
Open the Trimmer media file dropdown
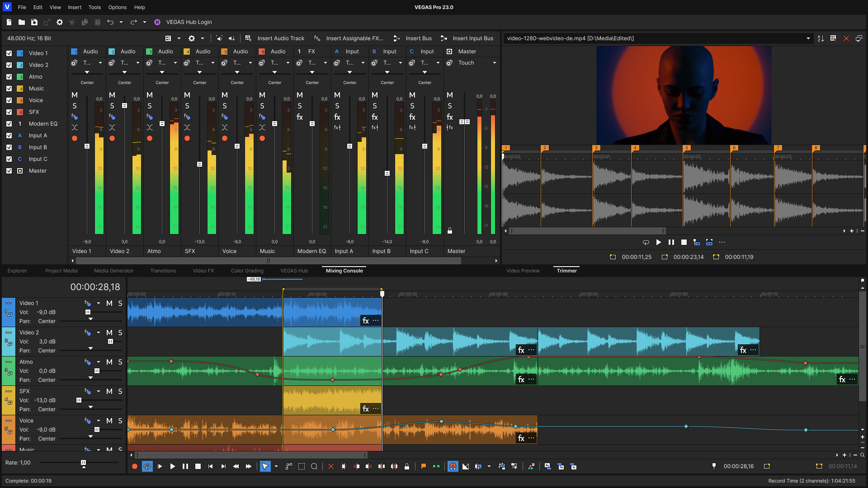point(809,38)
